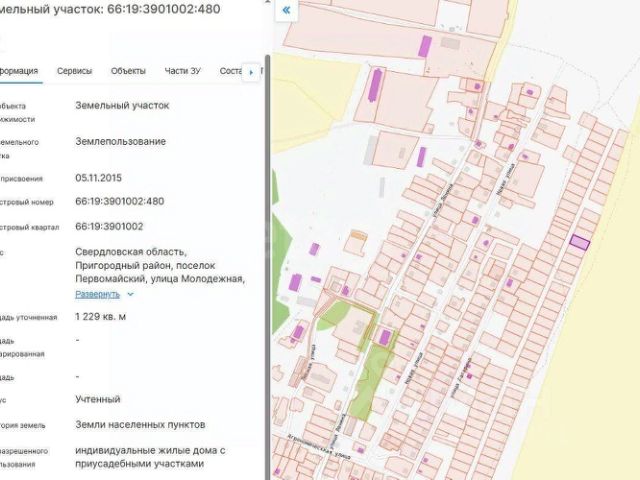Open the 'Сервисы' tab
This screenshot has width=640, height=480.
[x=74, y=71]
